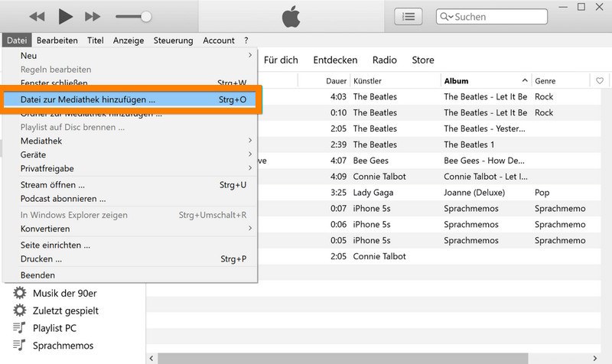This screenshot has height=364, width=612.
Task: Click gear icon beside Musik der 90er
Action: point(20,293)
